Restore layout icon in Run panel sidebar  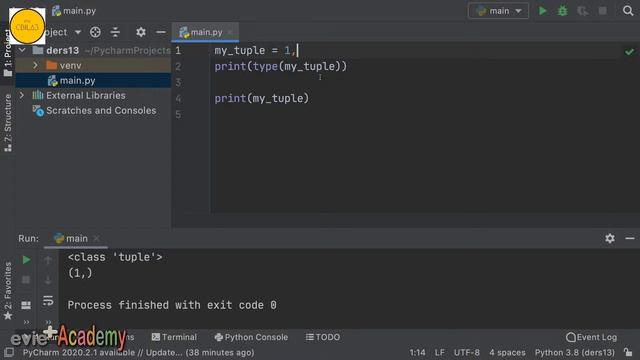26,305
